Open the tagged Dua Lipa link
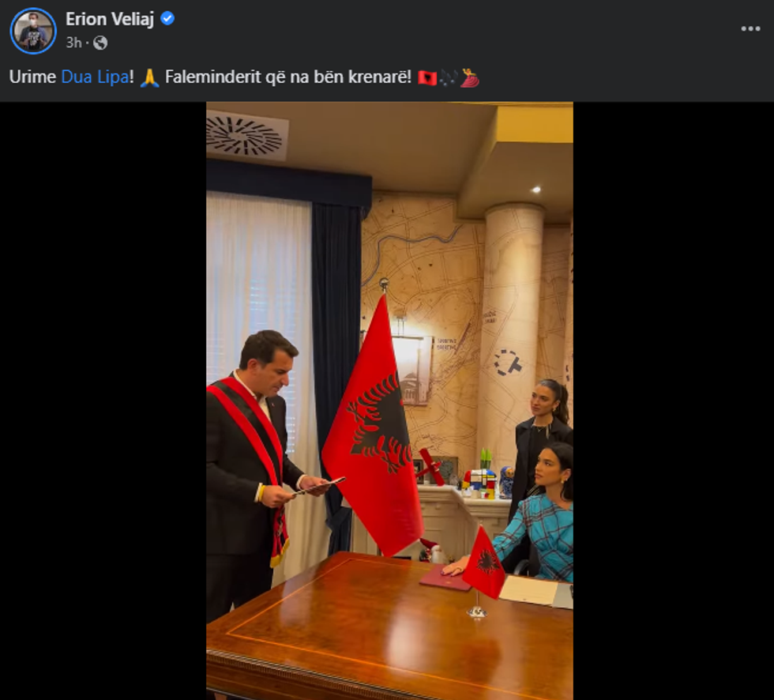Screen dimensions: 774x700 (x=95, y=77)
